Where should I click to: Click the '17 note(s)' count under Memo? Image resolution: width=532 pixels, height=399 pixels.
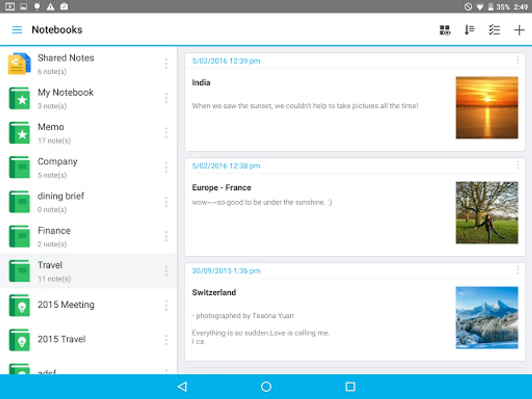click(x=54, y=141)
